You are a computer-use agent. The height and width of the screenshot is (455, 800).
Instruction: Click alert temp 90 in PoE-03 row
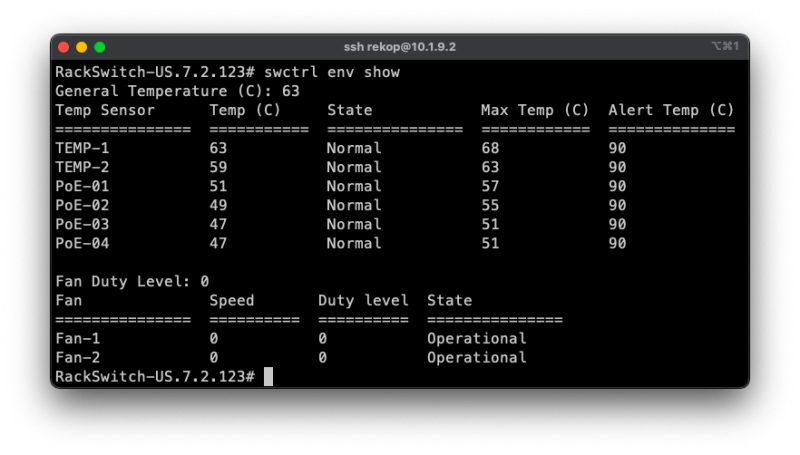tap(617, 224)
